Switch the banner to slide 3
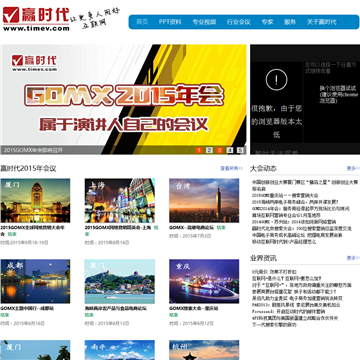The image size is (360, 360). 219,150
